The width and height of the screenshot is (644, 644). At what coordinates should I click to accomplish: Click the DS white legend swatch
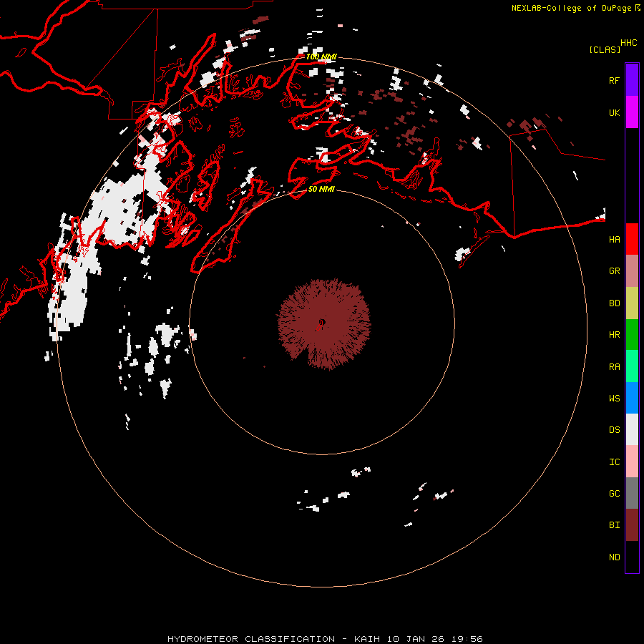632,429
